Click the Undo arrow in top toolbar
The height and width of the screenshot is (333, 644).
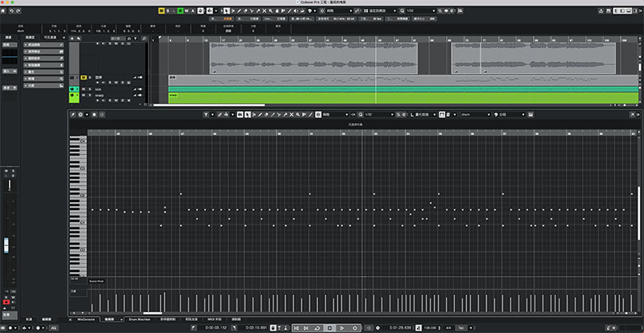[11, 10]
